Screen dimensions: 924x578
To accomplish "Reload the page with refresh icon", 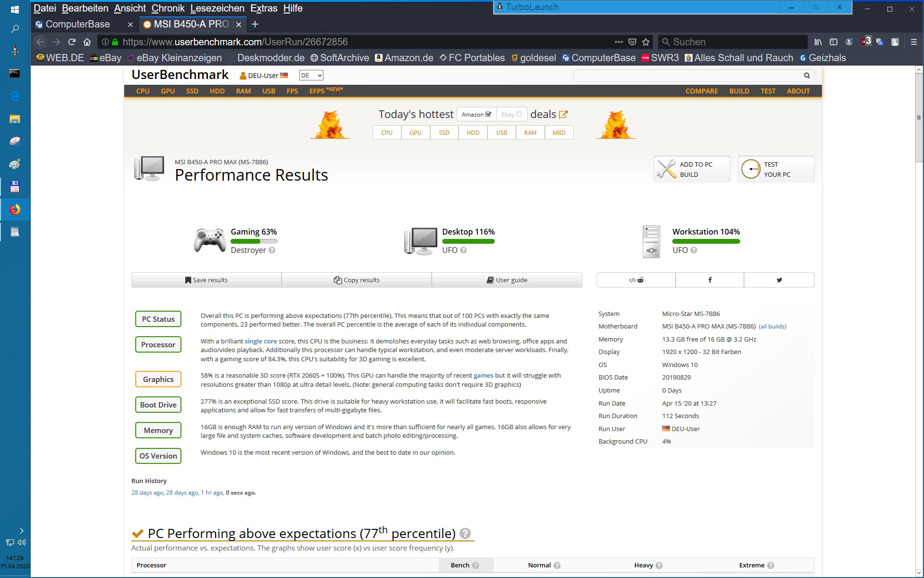I will pyautogui.click(x=72, y=42).
